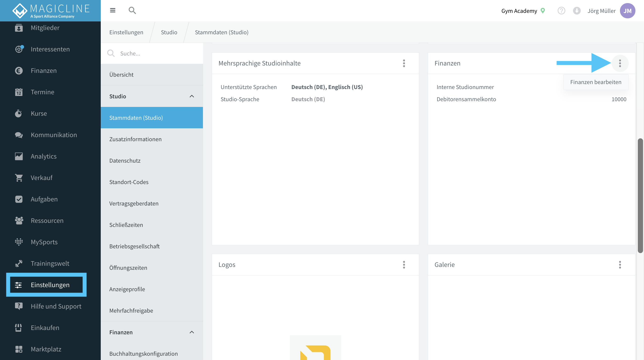Open Öffnungszeiten settings page
644x360 pixels.
click(152, 268)
